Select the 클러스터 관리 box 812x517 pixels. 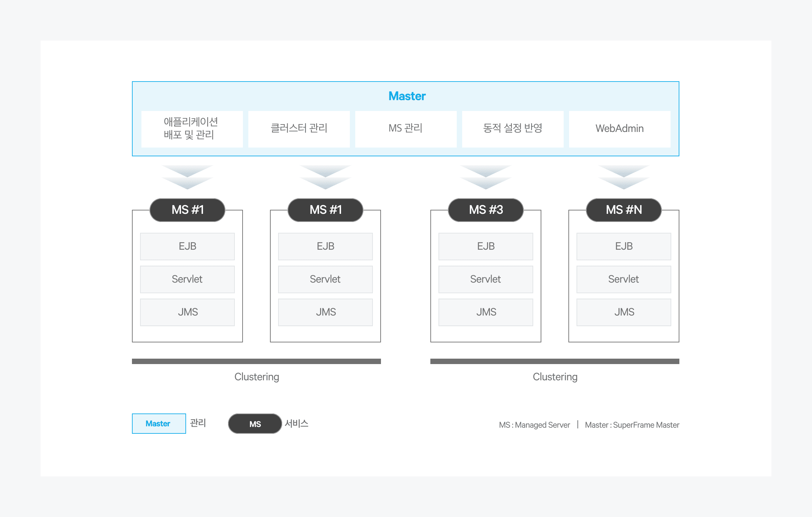pos(299,129)
